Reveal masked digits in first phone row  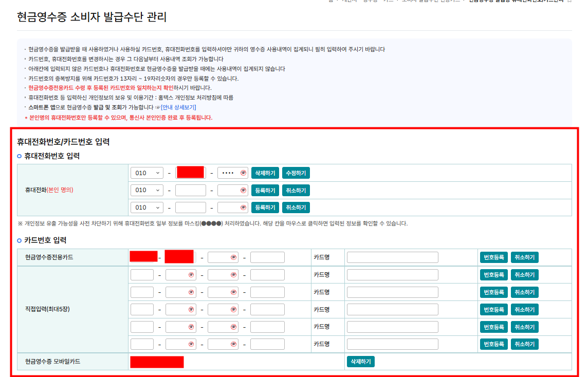pyautogui.click(x=244, y=173)
